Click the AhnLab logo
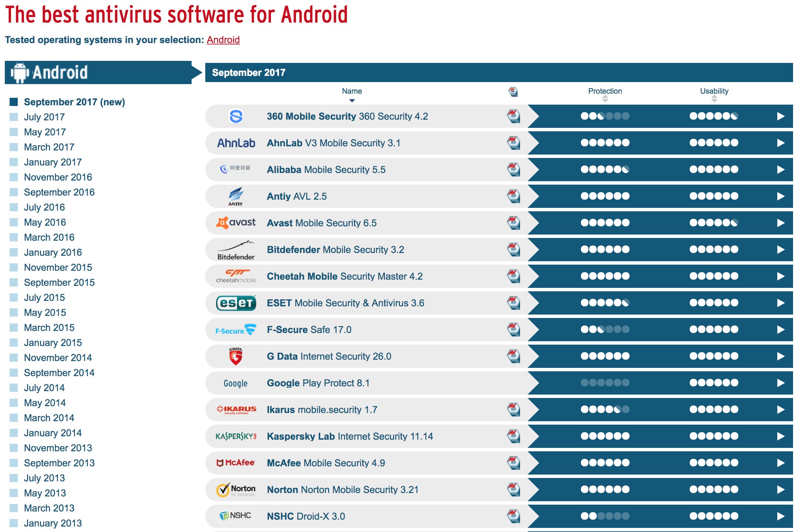 [236, 143]
